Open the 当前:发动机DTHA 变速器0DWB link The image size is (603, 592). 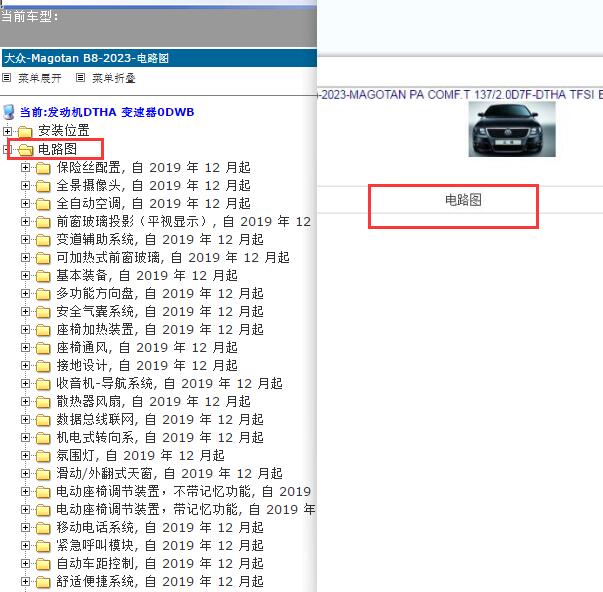(107, 112)
